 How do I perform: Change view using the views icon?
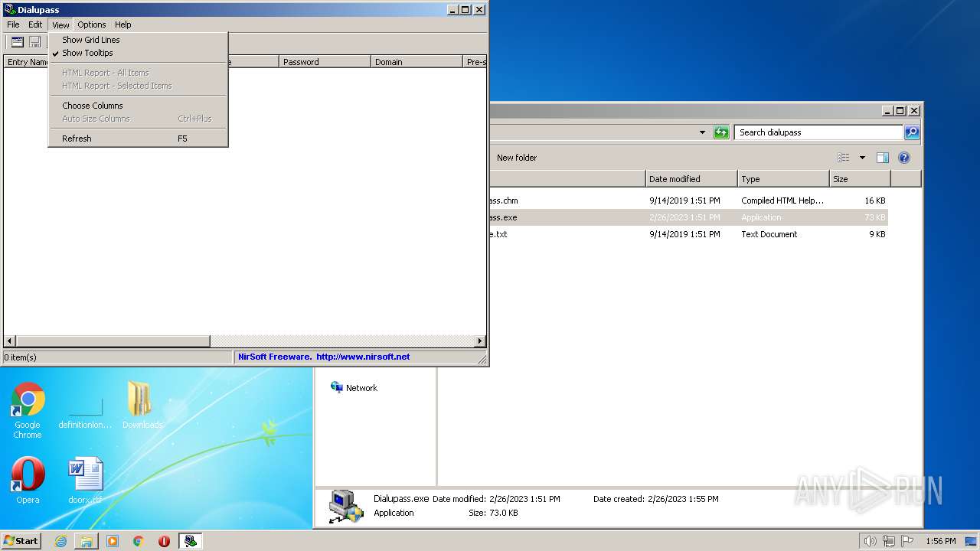[x=844, y=158]
